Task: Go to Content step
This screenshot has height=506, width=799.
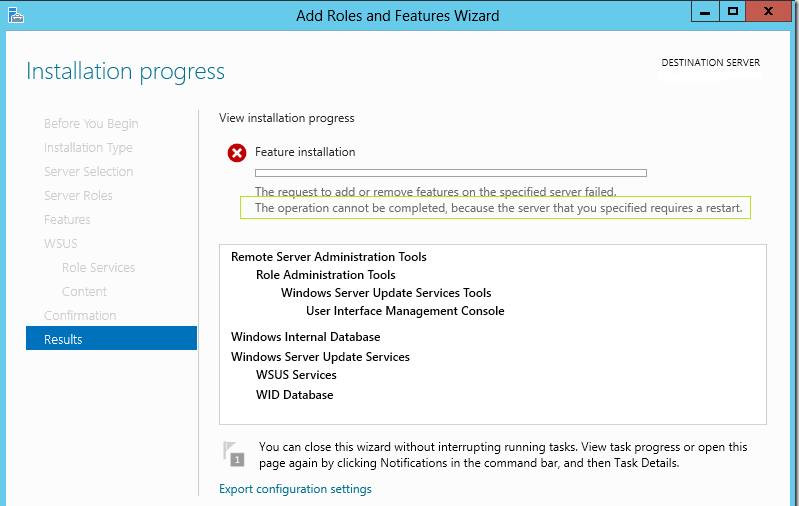Action: (84, 292)
